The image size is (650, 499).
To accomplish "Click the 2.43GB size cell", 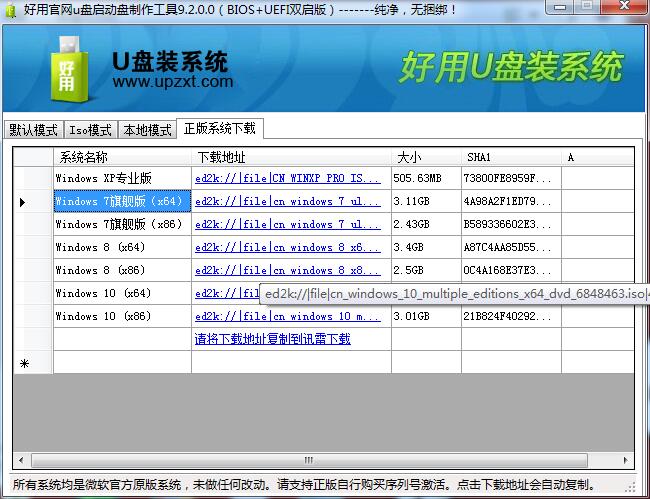I will click(x=426, y=224).
